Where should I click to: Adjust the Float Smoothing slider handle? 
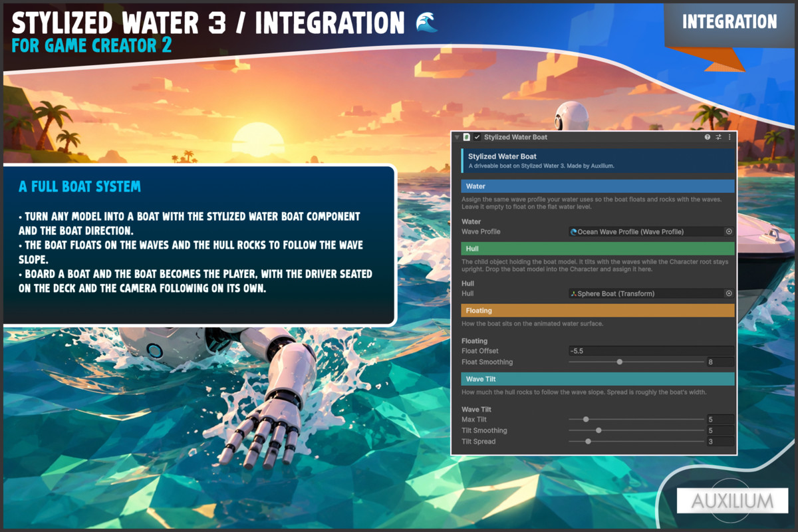tap(620, 362)
